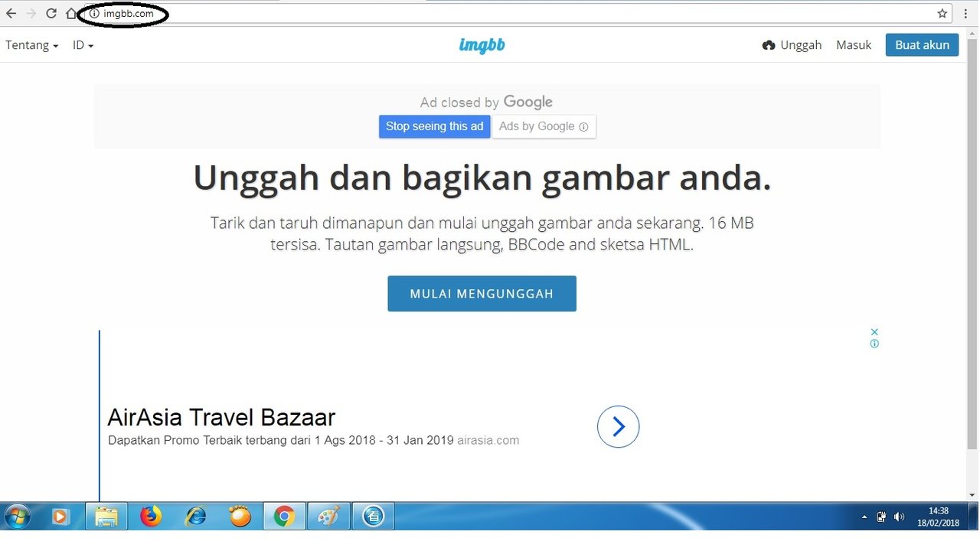The height and width of the screenshot is (551, 980).
Task: Click the Show desktop strip in taskbar
Action: coord(974,517)
